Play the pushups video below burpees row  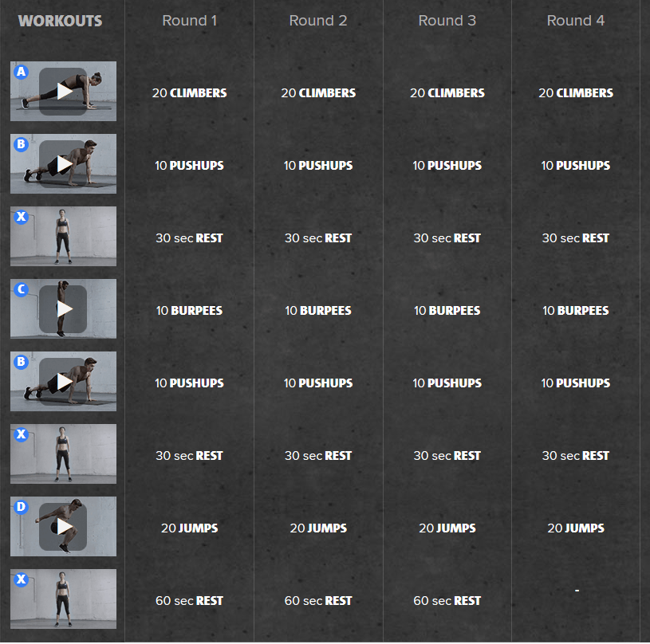pos(64,382)
